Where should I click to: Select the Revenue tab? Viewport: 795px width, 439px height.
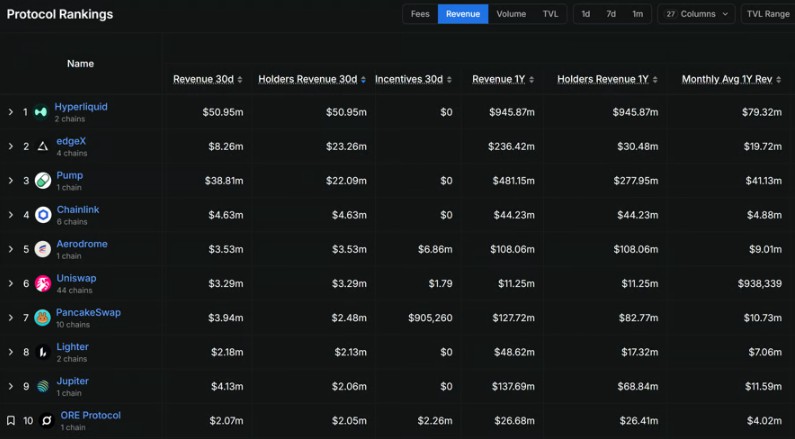pyautogui.click(x=463, y=14)
